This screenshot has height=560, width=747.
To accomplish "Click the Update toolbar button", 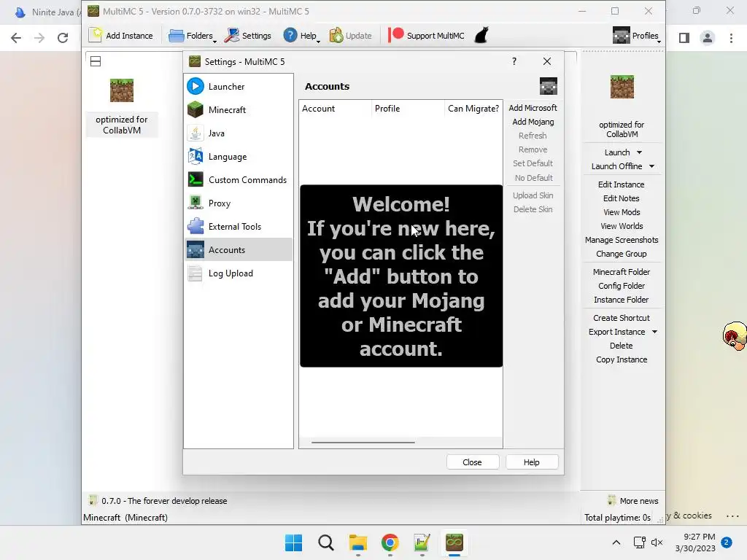I will point(351,36).
